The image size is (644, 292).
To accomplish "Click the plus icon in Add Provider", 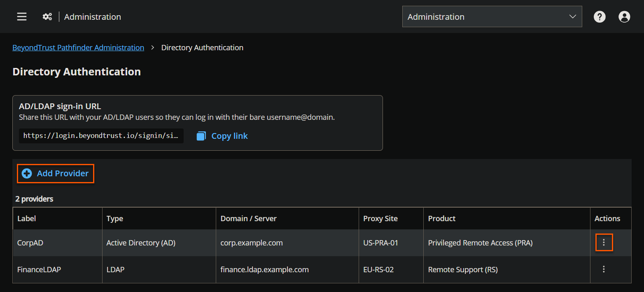I will (x=27, y=173).
